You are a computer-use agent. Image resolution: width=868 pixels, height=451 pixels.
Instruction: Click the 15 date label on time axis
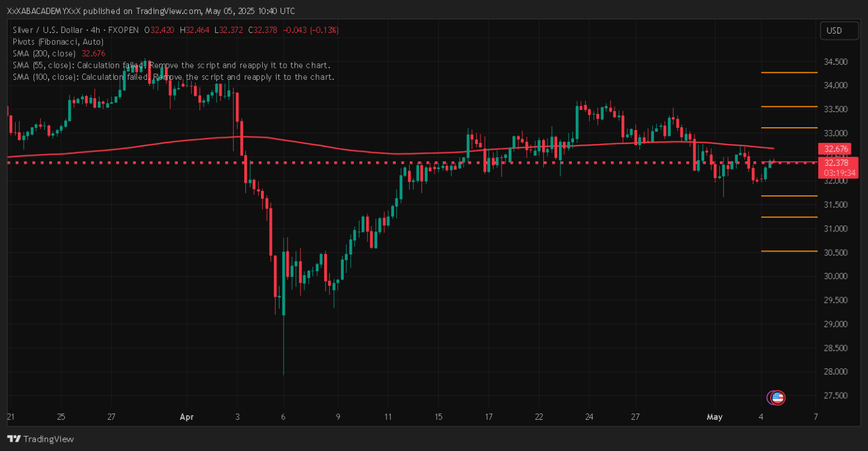[x=438, y=417]
